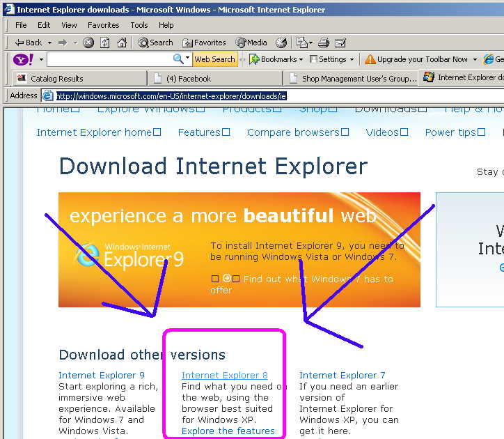Expand the Settings dropdown arrow

click(x=352, y=59)
